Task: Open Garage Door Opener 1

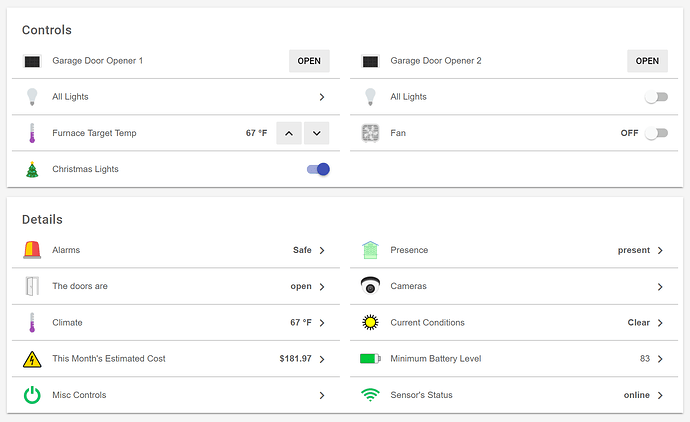Action: pyautogui.click(x=309, y=61)
